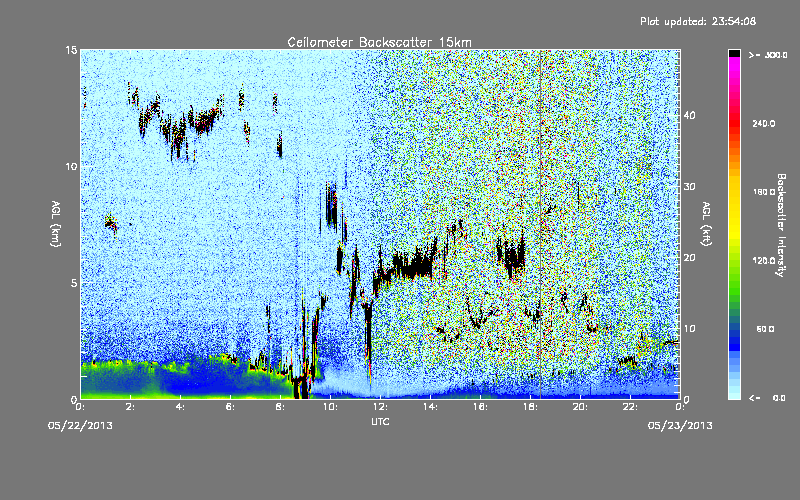Click the "120.0" colorbar label
The height and width of the screenshot is (500, 800).
click(x=764, y=261)
